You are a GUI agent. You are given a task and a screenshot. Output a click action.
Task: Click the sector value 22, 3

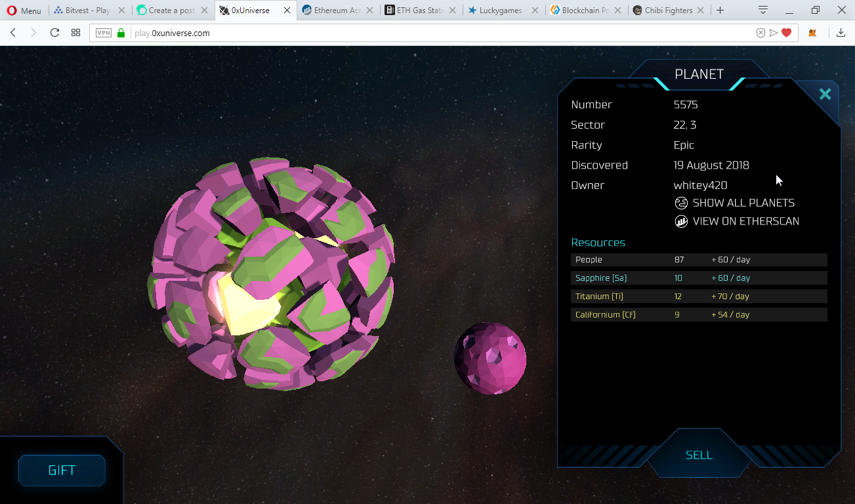pos(685,125)
